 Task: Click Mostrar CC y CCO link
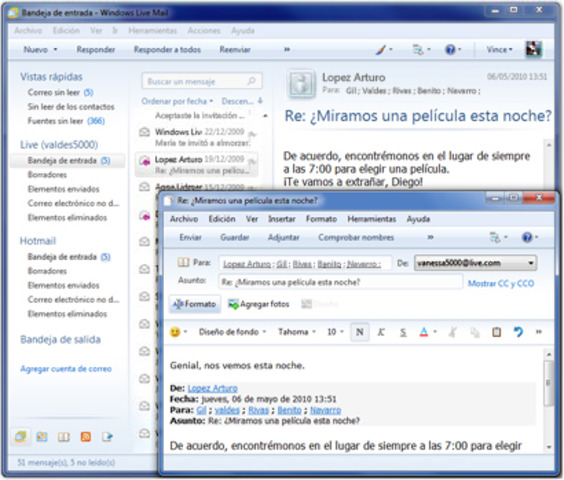501,283
